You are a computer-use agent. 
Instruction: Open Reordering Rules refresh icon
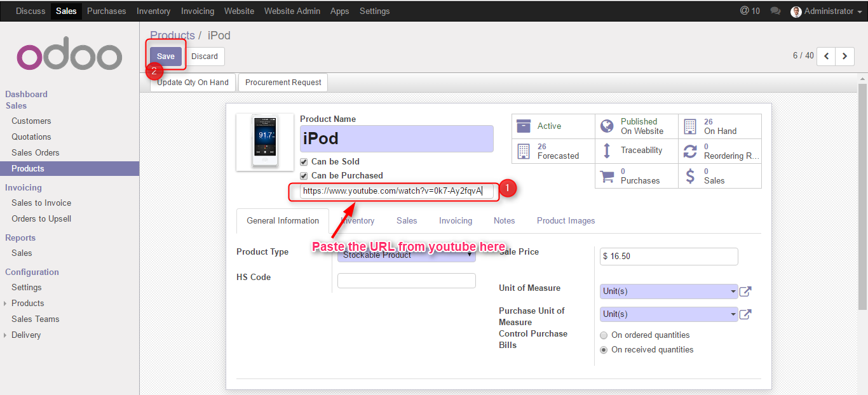tap(690, 151)
